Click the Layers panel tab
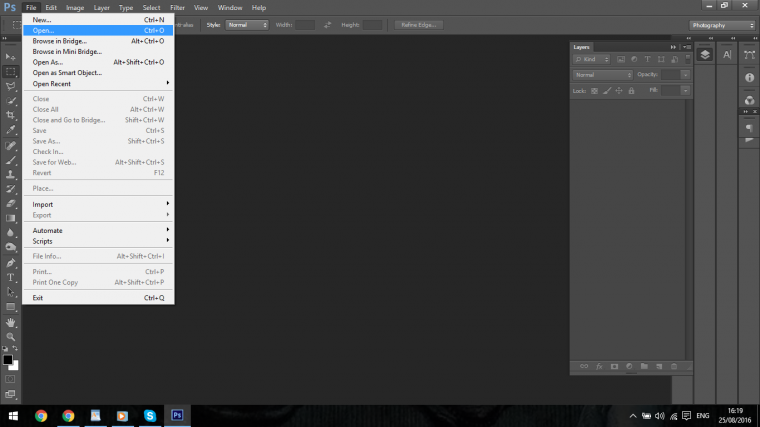The width and height of the screenshot is (760, 427). [x=581, y=47]
